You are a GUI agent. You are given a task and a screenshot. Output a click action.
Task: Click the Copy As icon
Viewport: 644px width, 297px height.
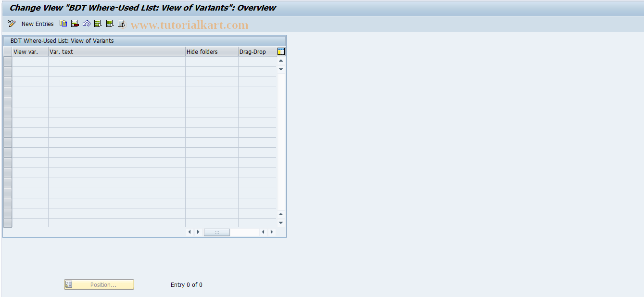coord(63,23)
